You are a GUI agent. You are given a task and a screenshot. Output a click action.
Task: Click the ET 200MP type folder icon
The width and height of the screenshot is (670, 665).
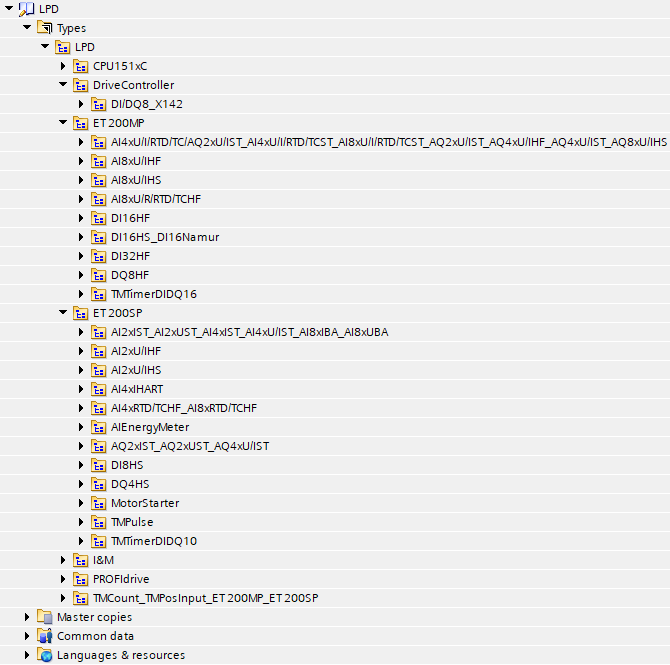click(80, 123)
